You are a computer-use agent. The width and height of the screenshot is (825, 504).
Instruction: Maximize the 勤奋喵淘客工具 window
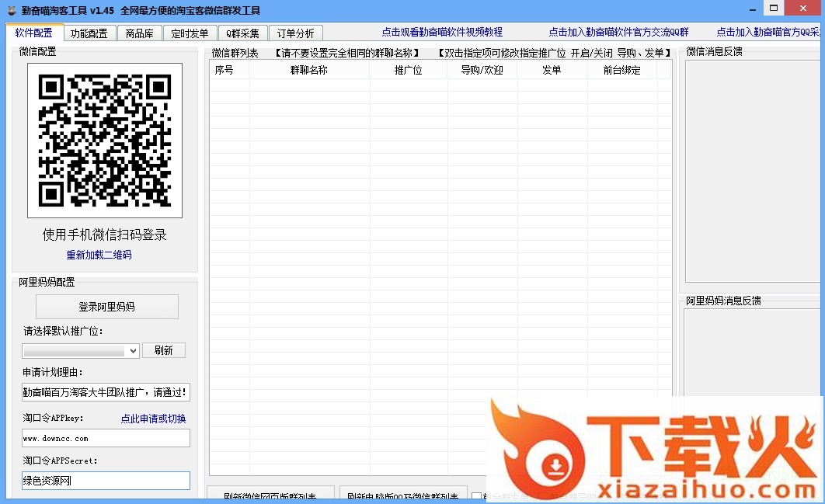point(774,9)
